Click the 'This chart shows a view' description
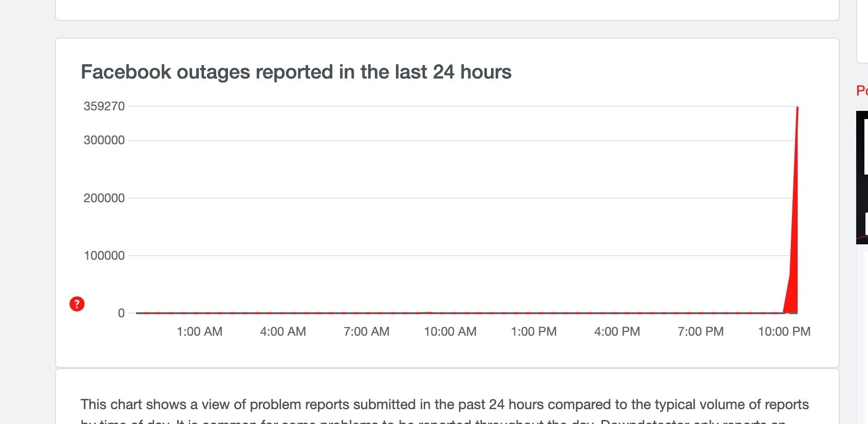Screen dimensions: 868x424 pyautogui.click(x=445, y=411)
